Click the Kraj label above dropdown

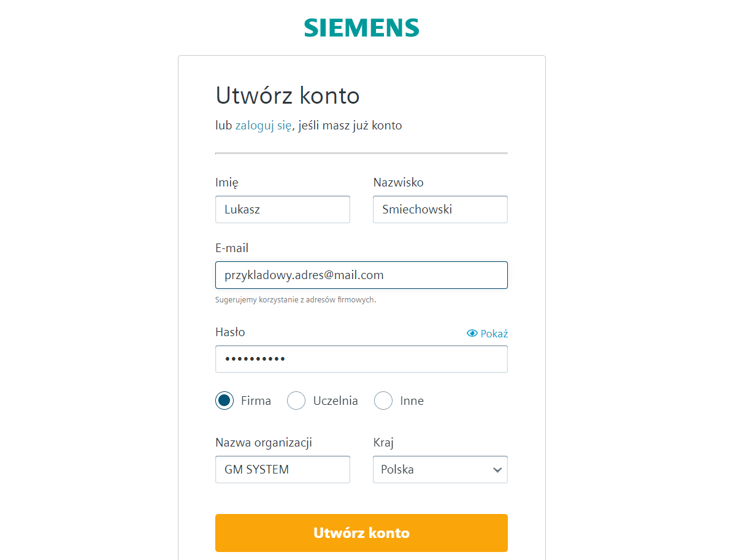[x=383, y=443]
